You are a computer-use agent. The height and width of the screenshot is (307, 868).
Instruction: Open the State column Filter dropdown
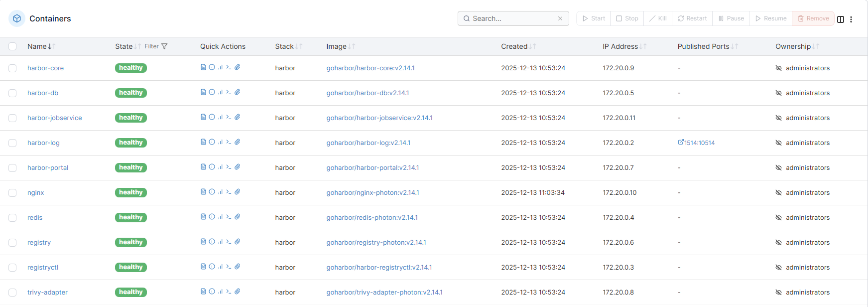coord(156,46)
